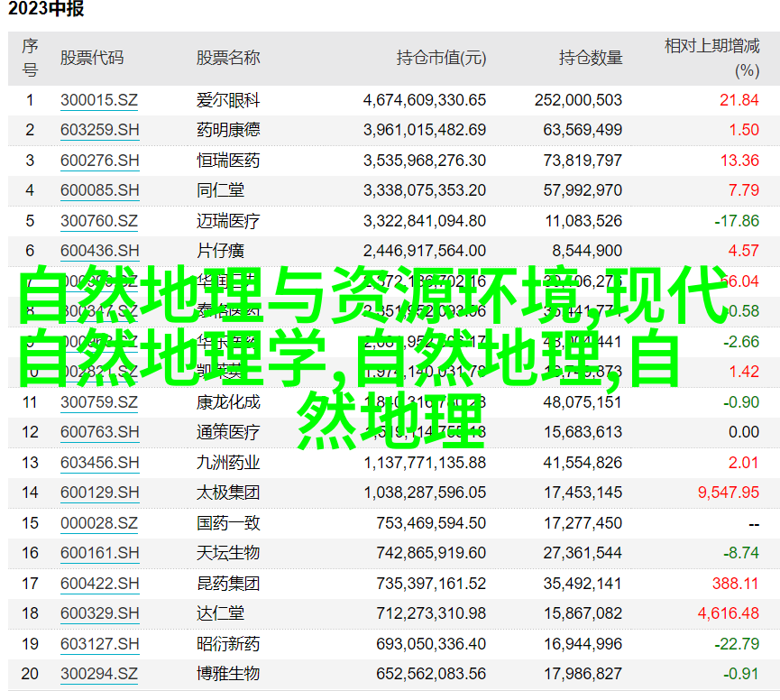Viewport: 780px width, 700px height.
Task: Select market value 2,446,917,564.00
Action: pos(425,252)
